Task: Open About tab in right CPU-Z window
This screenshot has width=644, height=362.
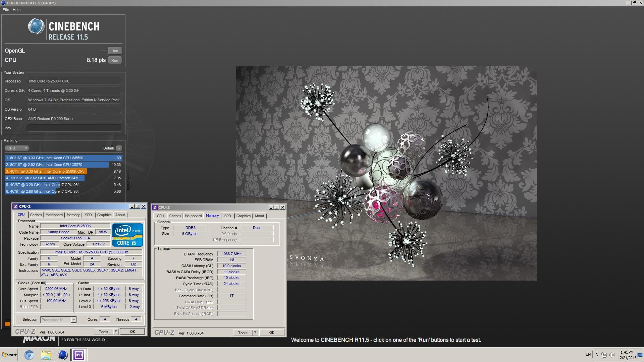Action: tap(259, 216)
